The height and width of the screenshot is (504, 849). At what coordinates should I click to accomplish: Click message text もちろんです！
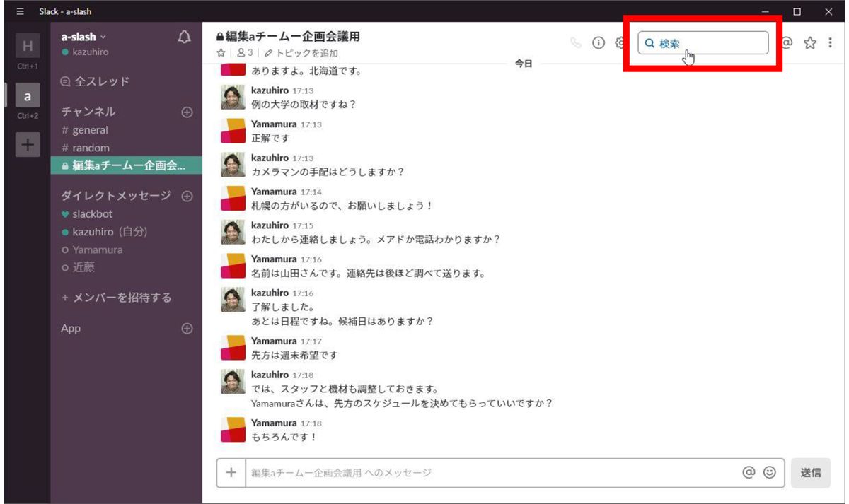(284, 437)
